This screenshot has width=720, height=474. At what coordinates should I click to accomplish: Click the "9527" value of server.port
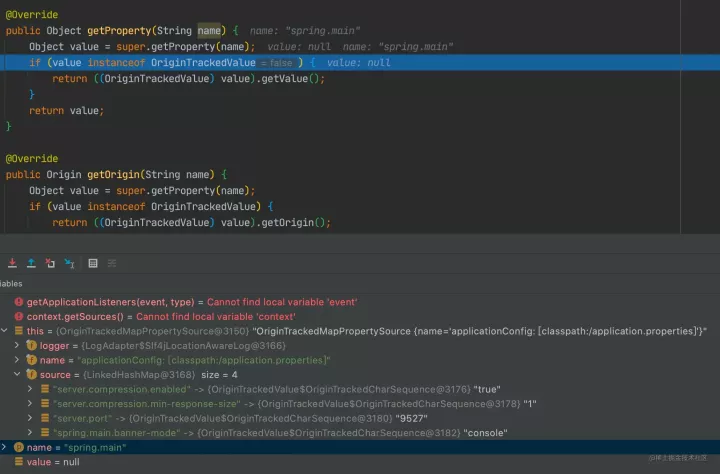[x=411, y=418]
